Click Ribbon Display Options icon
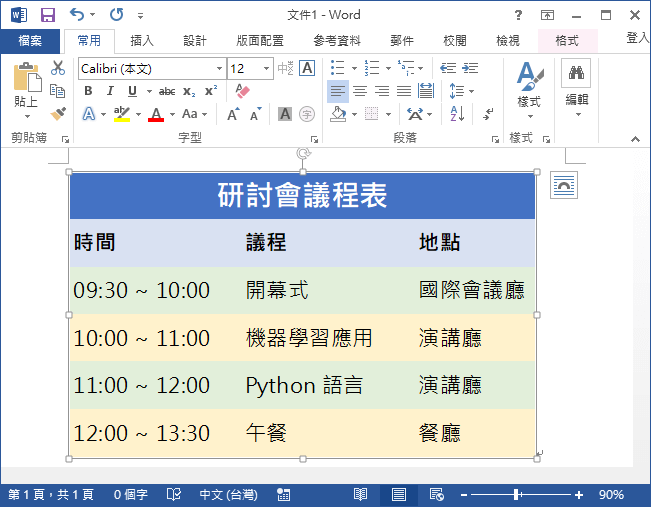Screen dimensions: 651x507 click(x=547, y=15)
